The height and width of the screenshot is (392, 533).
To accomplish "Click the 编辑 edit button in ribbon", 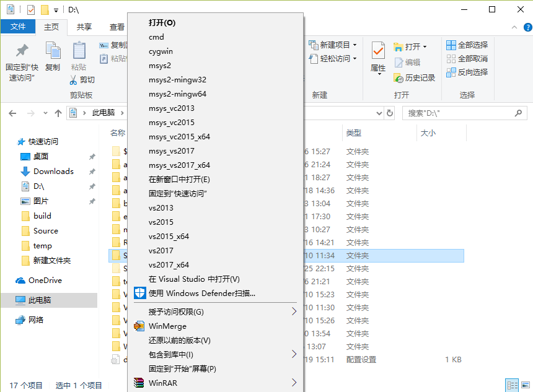I will 408,62.
